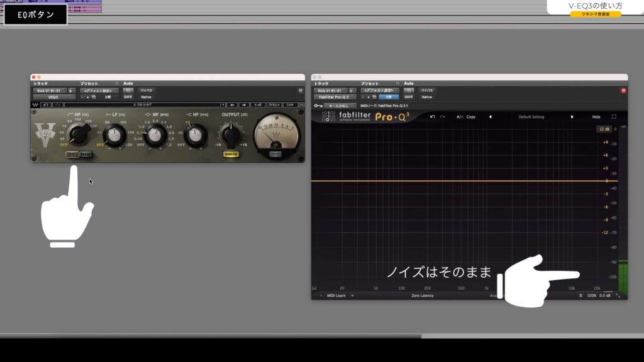Viewport: 644px width, 362px height.
Task: Switch Setup A in VEQ3 toolbar
Action: tap(275, 105)
